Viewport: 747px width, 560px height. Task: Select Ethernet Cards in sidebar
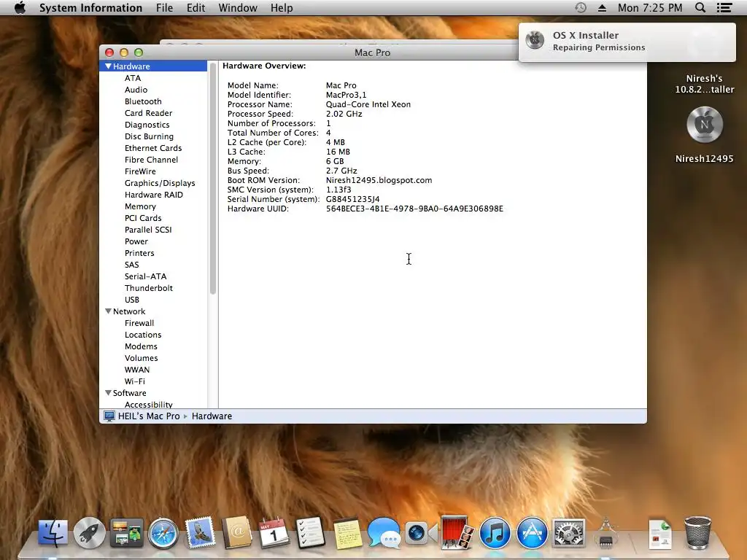click(153, 148)
